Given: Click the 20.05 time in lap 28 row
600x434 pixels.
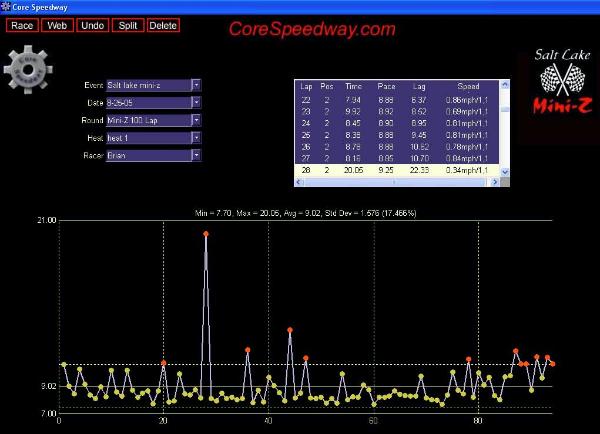Looking at the screenshot, I should [x=354, y=170].
